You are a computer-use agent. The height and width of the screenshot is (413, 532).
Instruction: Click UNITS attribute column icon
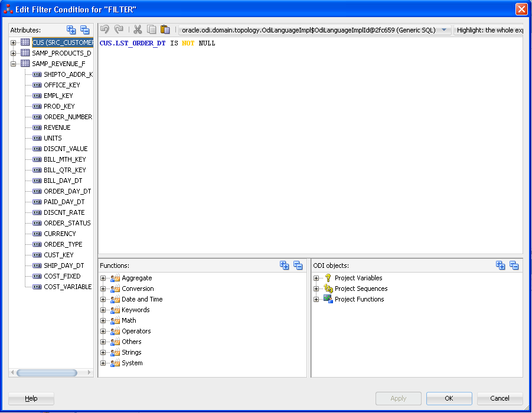pos(37,138)
